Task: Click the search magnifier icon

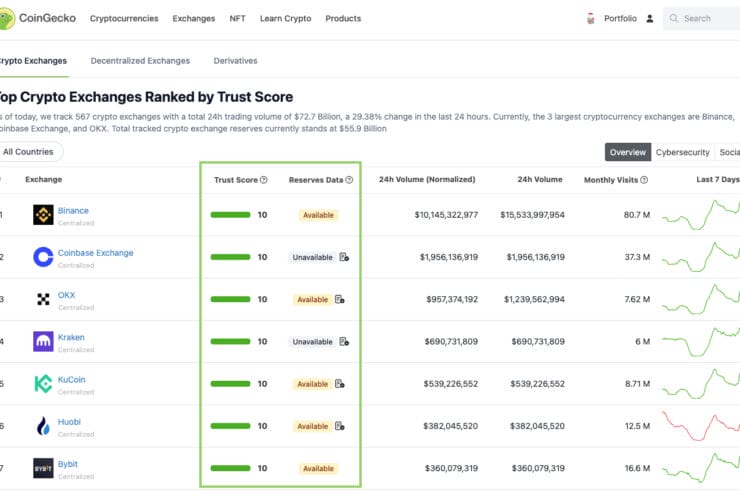Action: (x=673, y=18)
